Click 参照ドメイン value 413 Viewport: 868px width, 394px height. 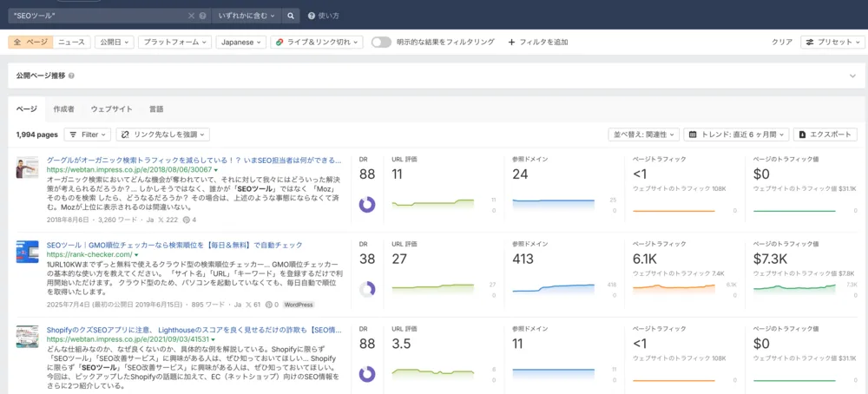[x=523, y=259]
